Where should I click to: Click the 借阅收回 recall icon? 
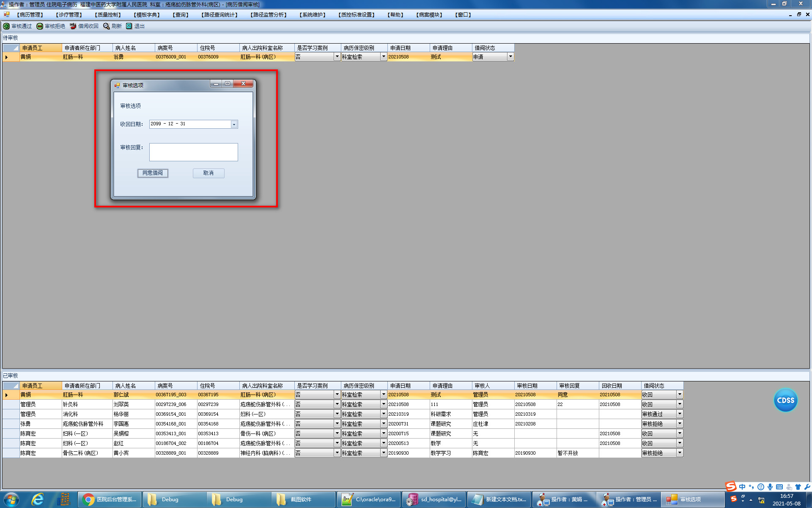click(73, 26)
